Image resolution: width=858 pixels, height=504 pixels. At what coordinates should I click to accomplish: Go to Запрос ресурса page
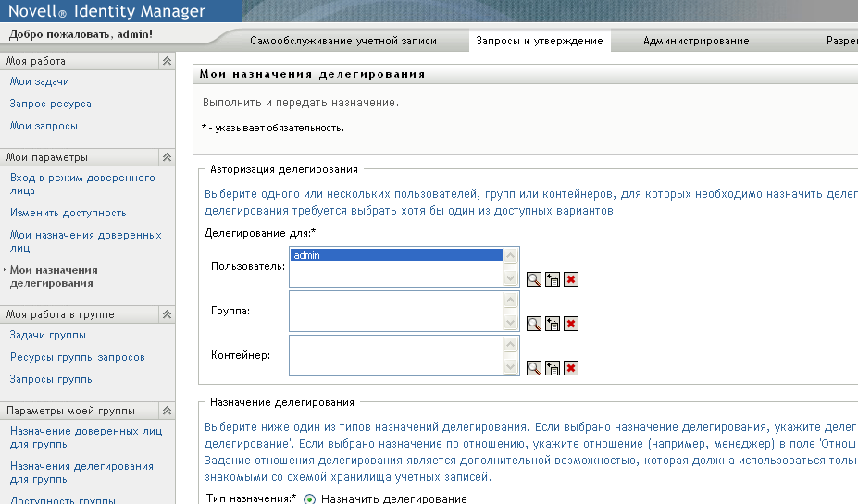point(51,104)
